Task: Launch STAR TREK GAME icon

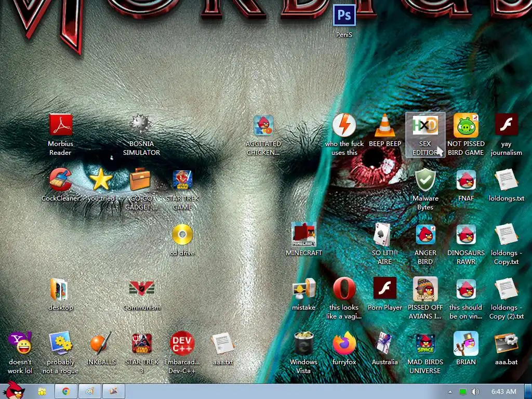Action: 182,179
